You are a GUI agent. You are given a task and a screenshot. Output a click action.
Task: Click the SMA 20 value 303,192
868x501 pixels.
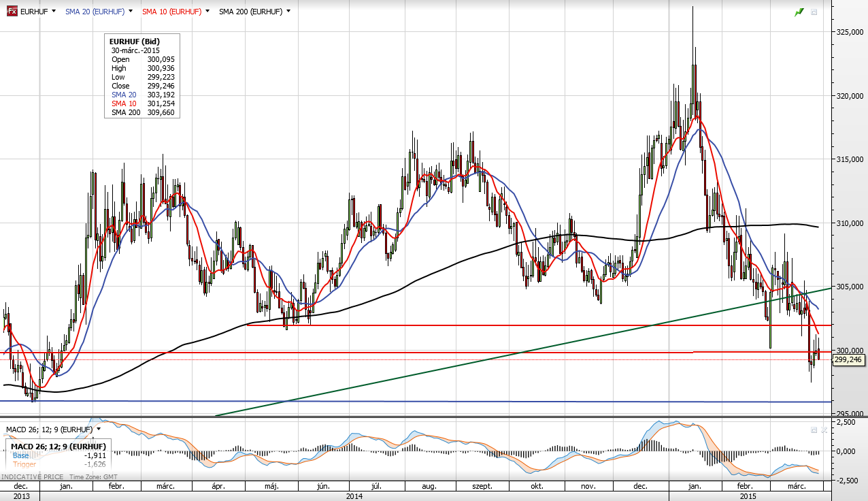(161, 95)
